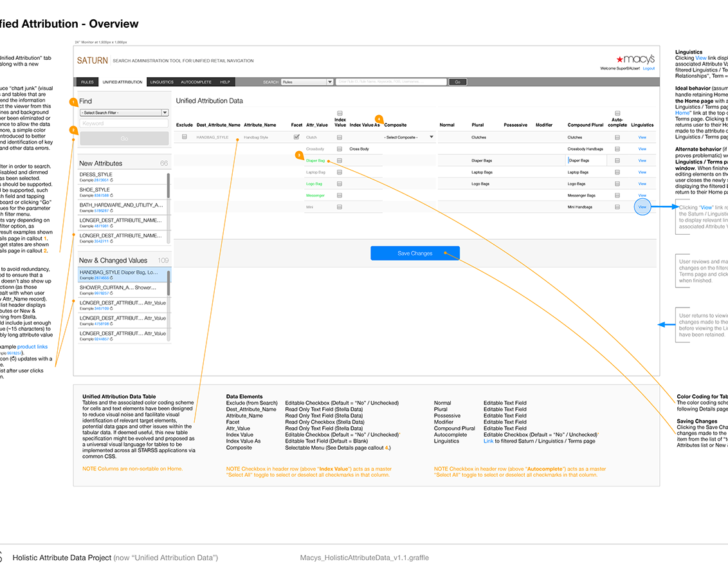Toggle Autocomplete checkbox for Clutches row
728x570 pixels.
click(617, 138)
